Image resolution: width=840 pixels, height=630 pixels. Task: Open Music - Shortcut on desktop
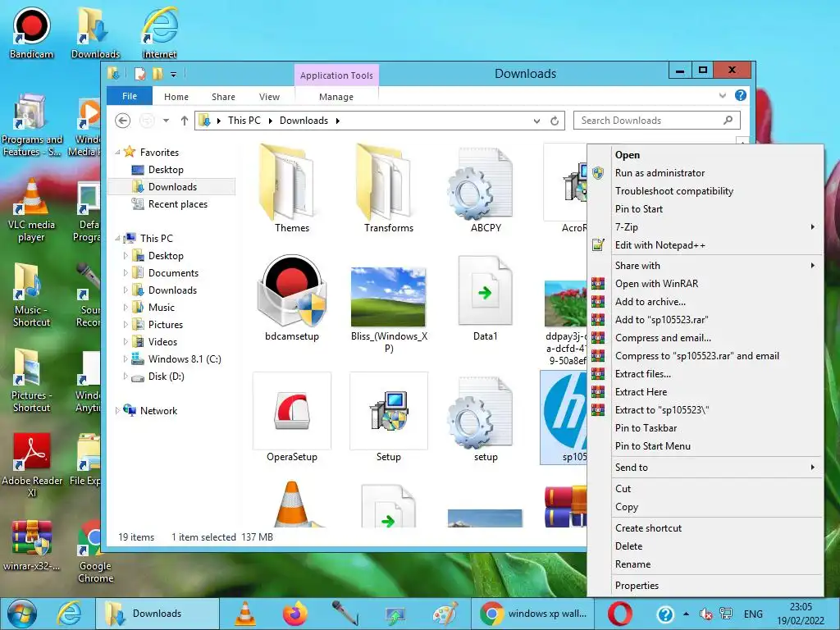[31, 294]
